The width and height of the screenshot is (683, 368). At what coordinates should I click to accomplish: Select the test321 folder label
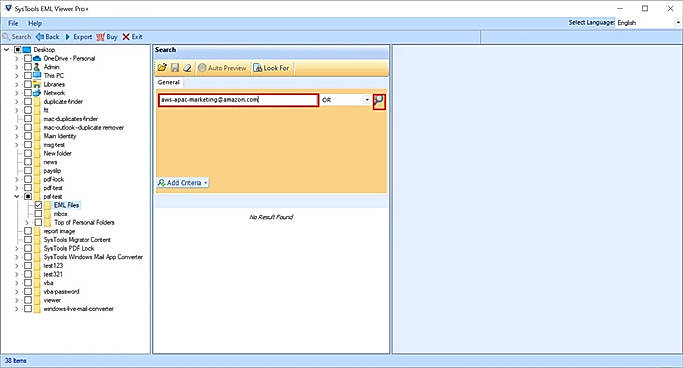coord(53,274)
